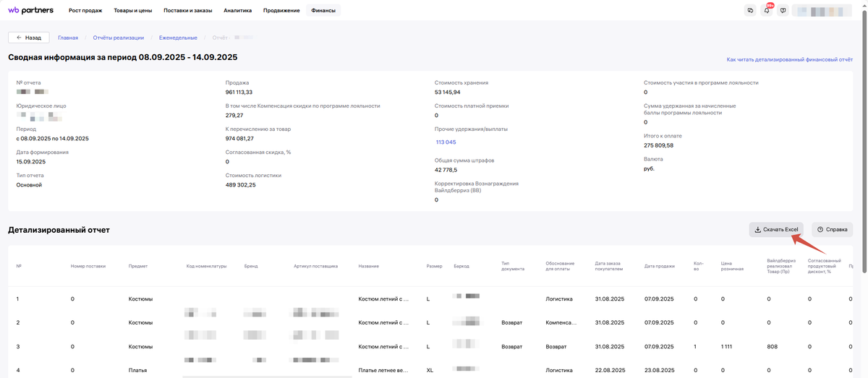
Task: Select the Итого к оплате value 275 809,58
Action: click(x=658, y=145)
